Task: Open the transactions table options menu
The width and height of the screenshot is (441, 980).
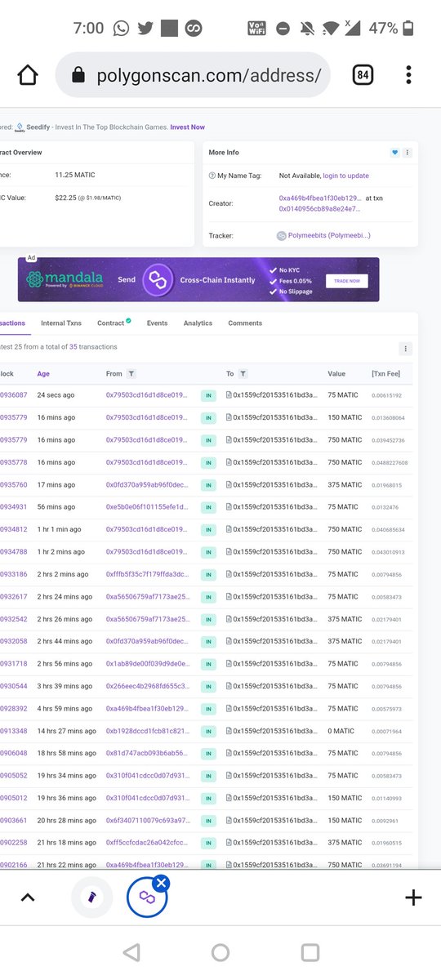Action: click(405, 349)
